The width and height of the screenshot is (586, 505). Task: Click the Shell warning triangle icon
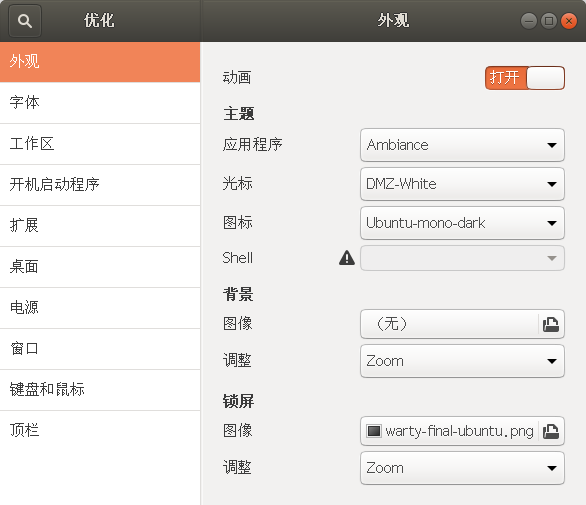[347, 258]
